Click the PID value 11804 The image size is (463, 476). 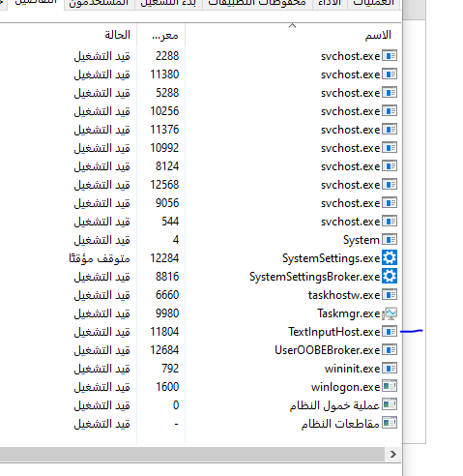(164, 332)
